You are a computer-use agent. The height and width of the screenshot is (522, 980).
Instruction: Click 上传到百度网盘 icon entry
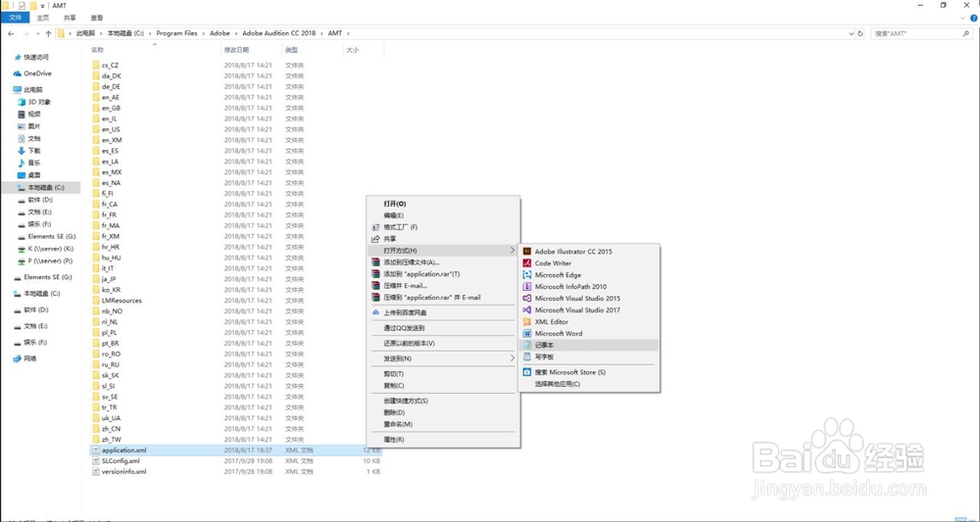(x=375, y=312)
